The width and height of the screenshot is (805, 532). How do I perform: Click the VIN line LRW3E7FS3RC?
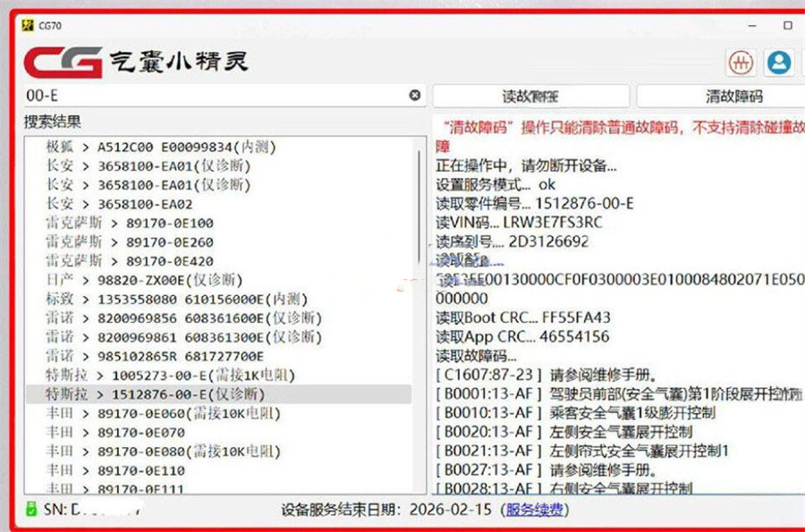519,223
